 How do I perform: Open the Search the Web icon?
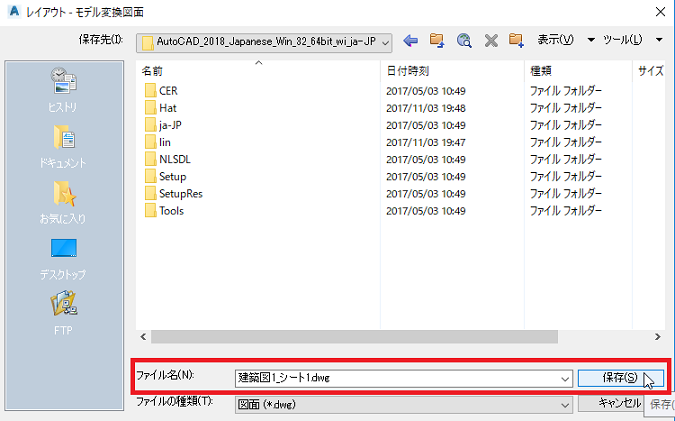(x=464, y=40)
